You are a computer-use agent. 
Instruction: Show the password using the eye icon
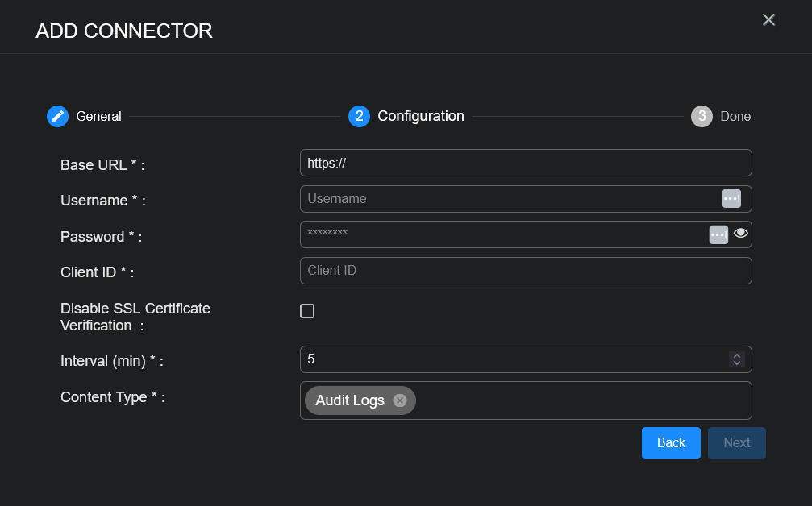(x=741, y=234)
